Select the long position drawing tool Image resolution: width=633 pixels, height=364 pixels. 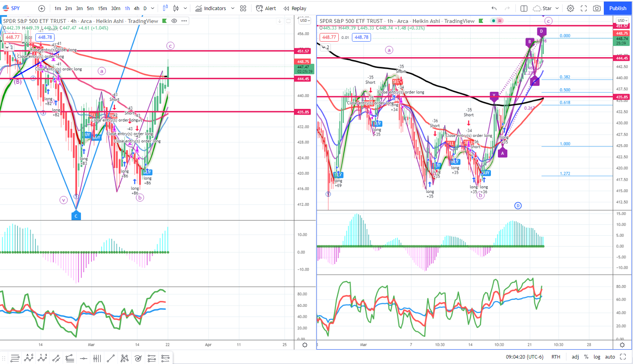tap(152, 358)
